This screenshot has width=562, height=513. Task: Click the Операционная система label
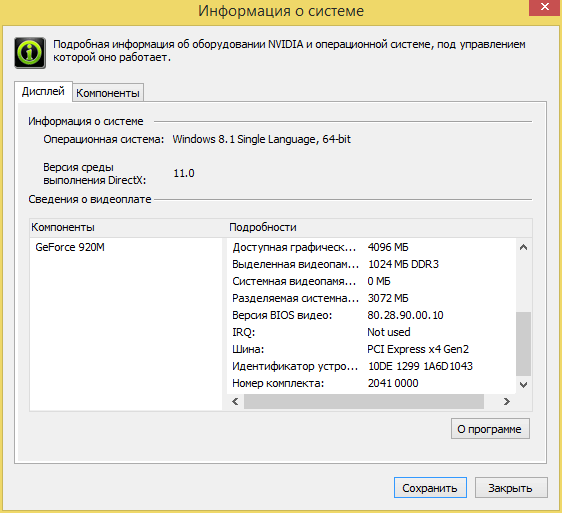[x=104, y=139]
